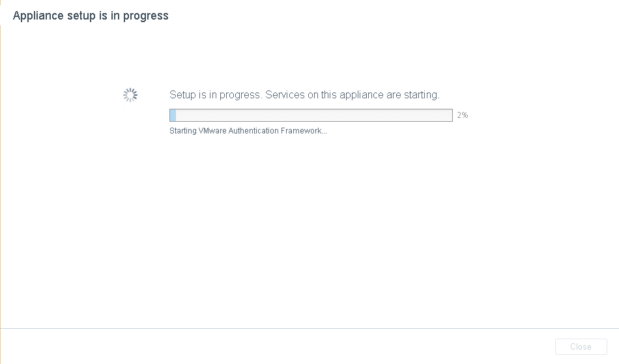Screen dimensions: 619x364
Task: Click the horizontal footer separator line
Action: (x=309, y=329)
